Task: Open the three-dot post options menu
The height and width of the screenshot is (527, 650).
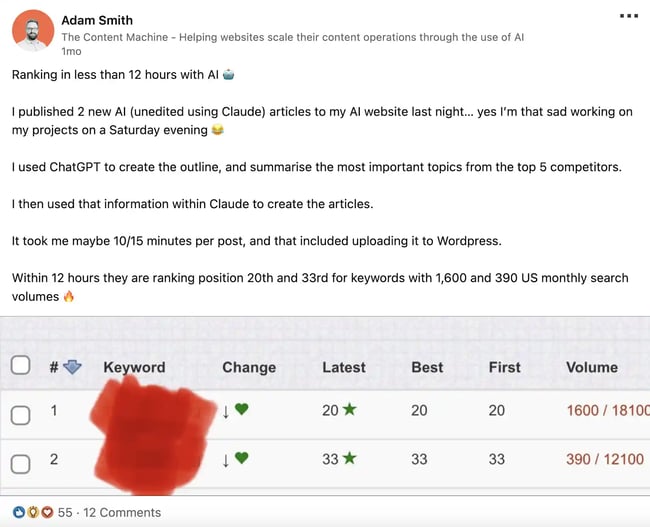Action: click(629, 17)
